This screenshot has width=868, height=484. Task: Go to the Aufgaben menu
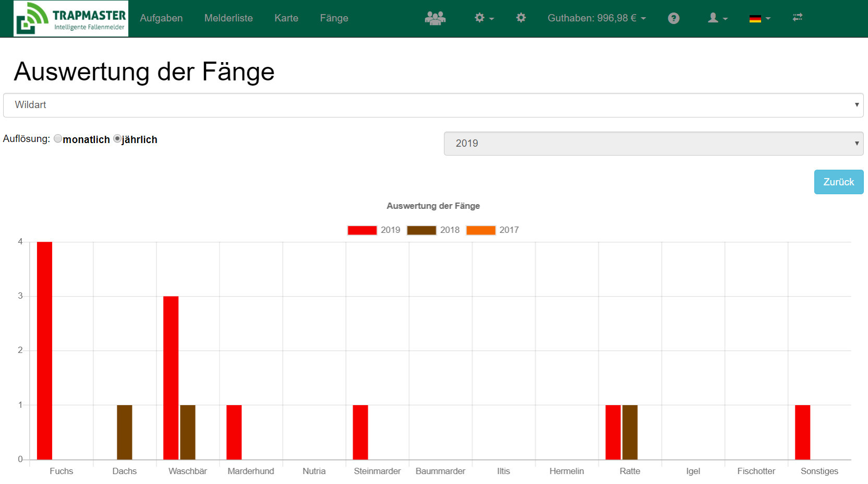coord(161,18)
